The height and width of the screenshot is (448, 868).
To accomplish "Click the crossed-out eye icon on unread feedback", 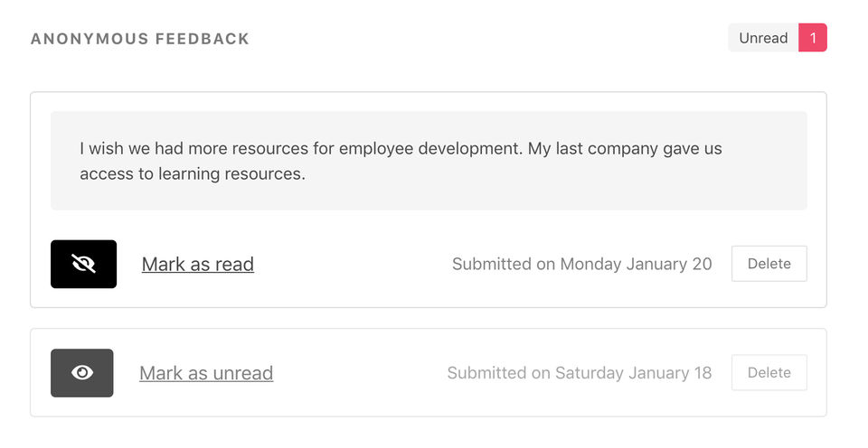I will pyautogui.click(x=83, y=264).
